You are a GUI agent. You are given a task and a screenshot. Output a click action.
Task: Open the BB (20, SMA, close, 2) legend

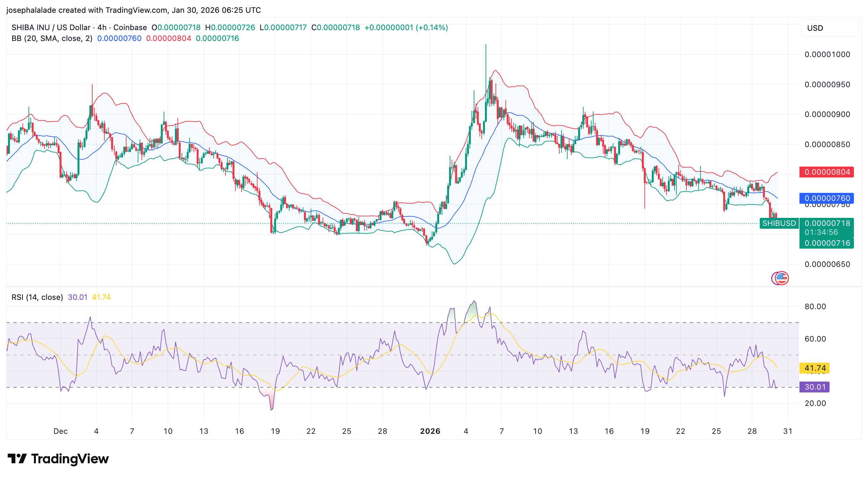(x=52, y=38)
